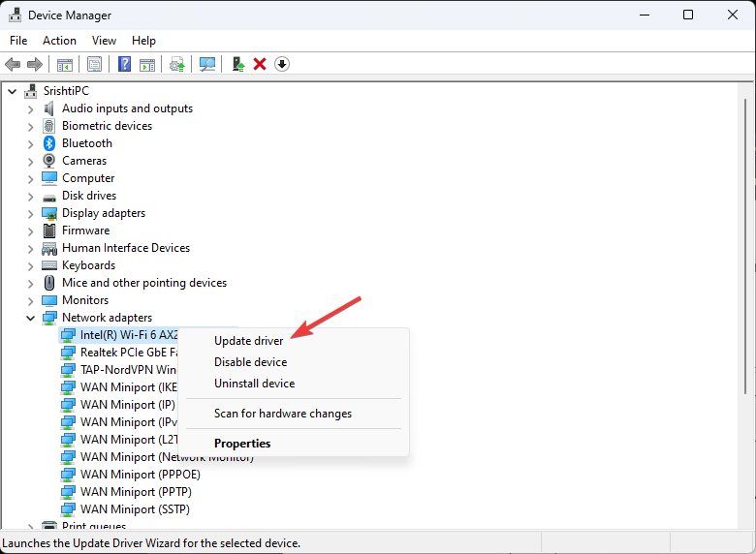Select Human Interface Devices label

pyautogui.click(x=126, y=248)
